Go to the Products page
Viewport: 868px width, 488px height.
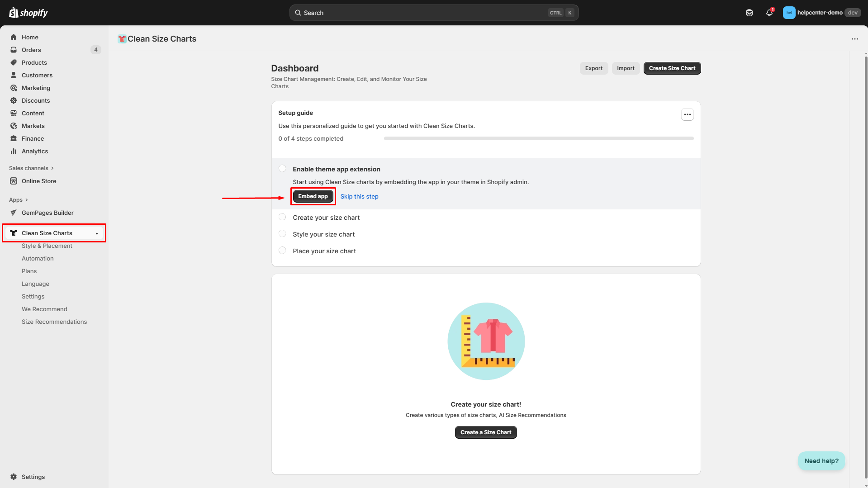click(x=34, y=62)
